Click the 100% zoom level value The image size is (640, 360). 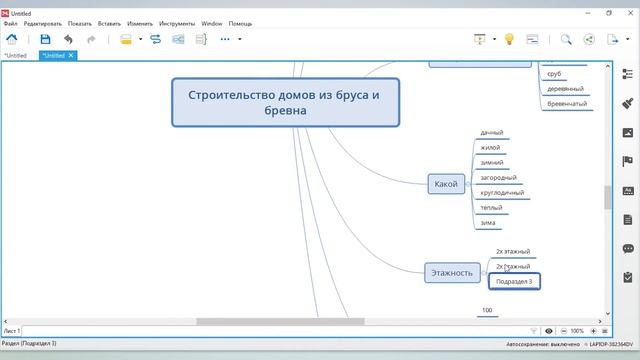click(577, 331)
